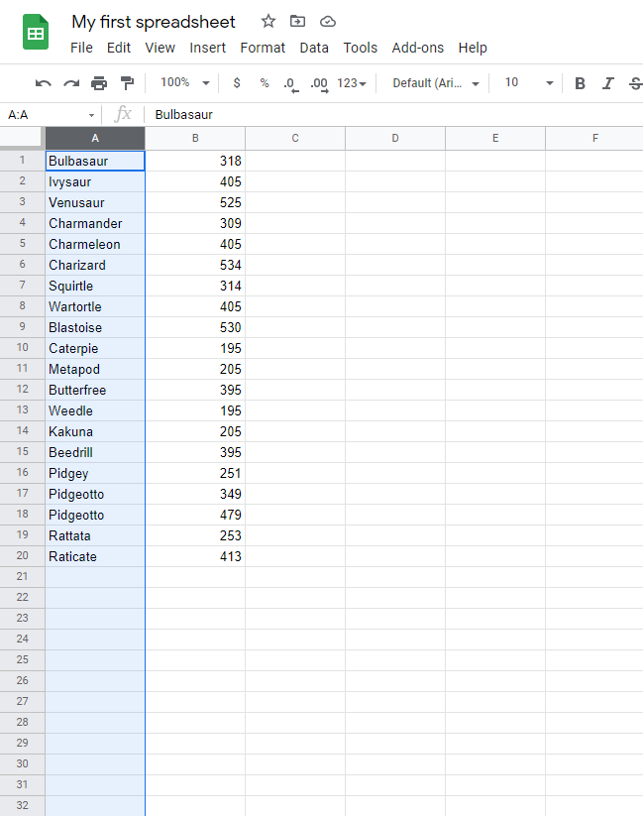Check the cloud save status icon

coord(328,21)
